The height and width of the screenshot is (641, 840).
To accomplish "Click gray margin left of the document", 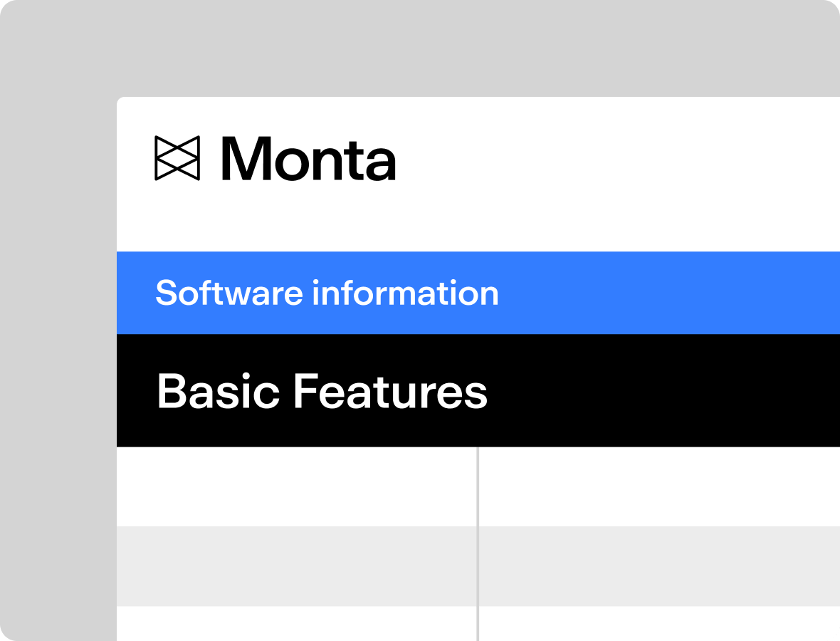I will 58,356.
